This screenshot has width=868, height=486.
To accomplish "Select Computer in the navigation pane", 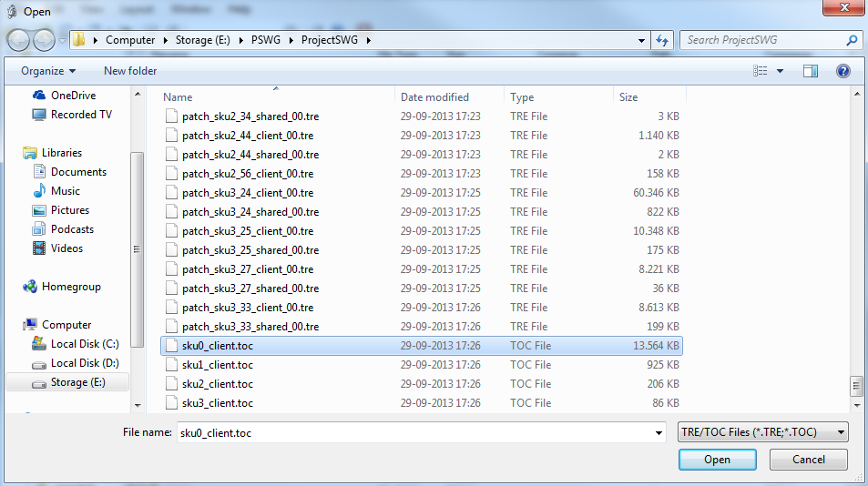I will [57, 325].
